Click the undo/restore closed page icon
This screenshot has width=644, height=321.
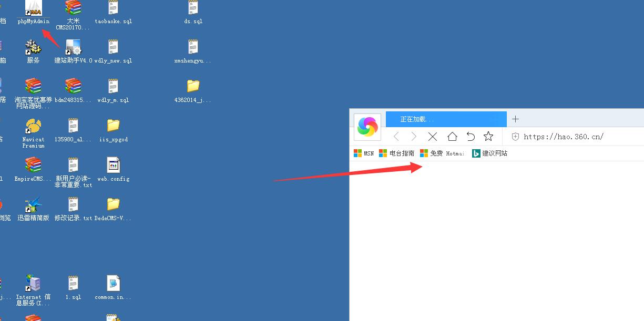(471, 137)
